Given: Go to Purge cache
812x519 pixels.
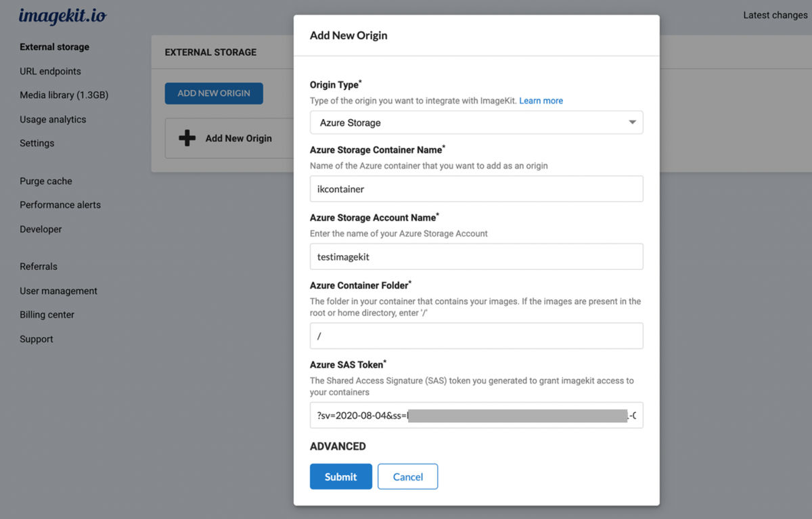Looking at the screenshot, I should (45, 181).
